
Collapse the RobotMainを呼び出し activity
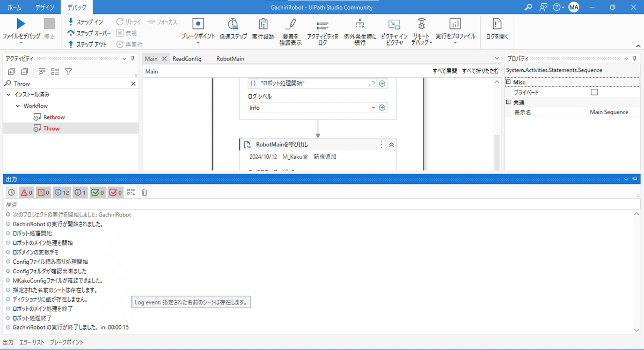tap(391, 145)
